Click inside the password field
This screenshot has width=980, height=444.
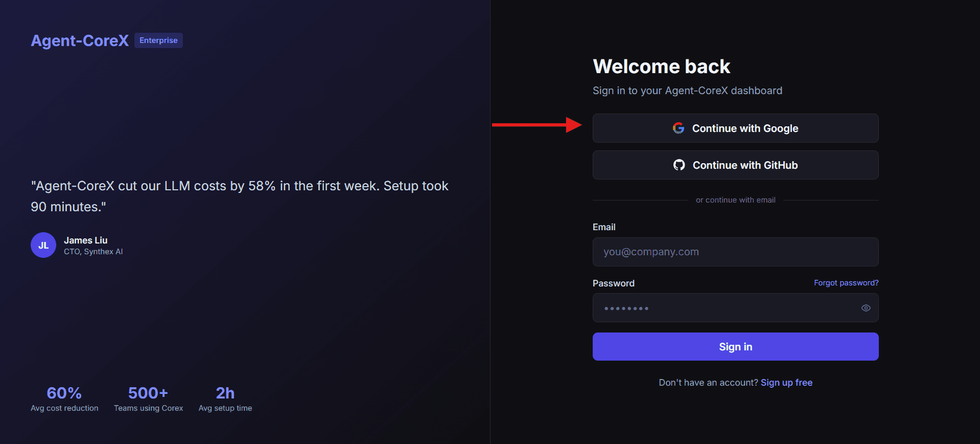(x=715, y=307)
